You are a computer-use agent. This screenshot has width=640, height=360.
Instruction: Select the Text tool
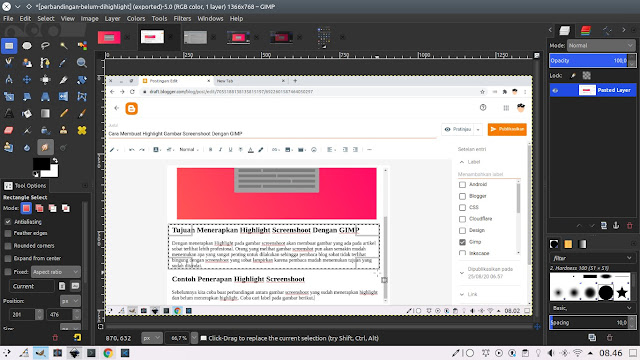coord(9,113)
